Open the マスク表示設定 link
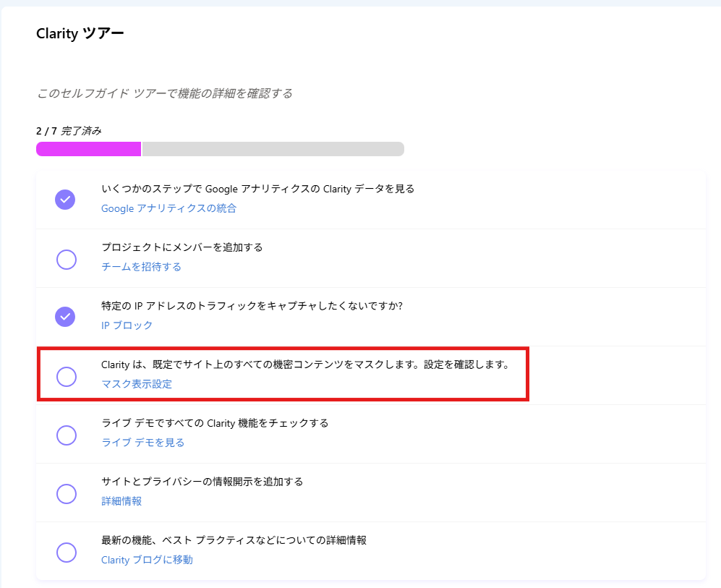This screenshot has height=588, width=721. [x=137, y=384]
